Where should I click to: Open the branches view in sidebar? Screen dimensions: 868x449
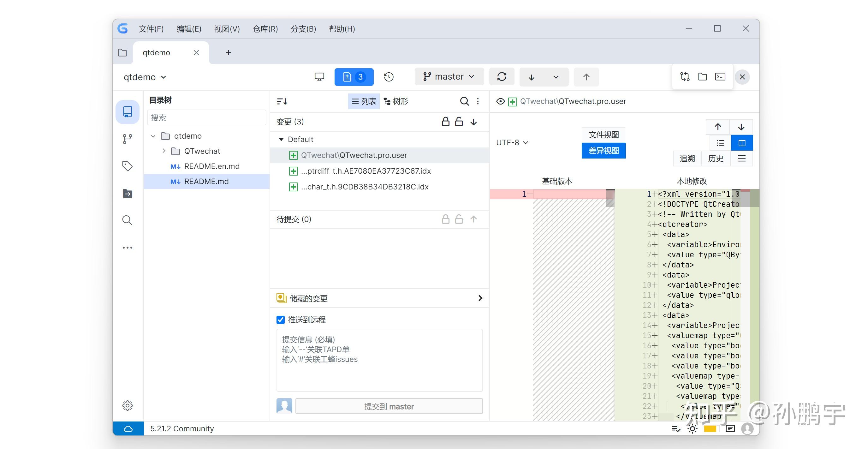click(x=127, y=139)
